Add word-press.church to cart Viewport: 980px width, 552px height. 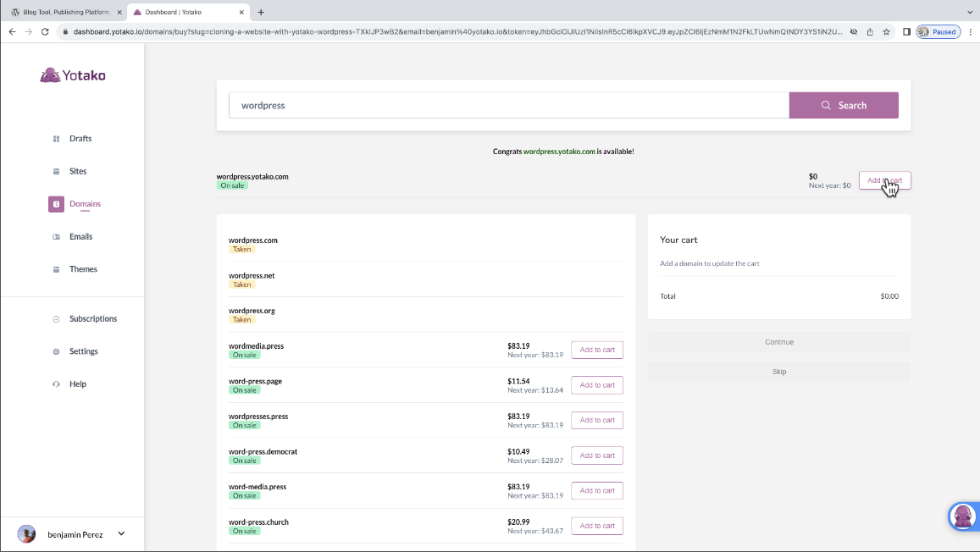597,526
